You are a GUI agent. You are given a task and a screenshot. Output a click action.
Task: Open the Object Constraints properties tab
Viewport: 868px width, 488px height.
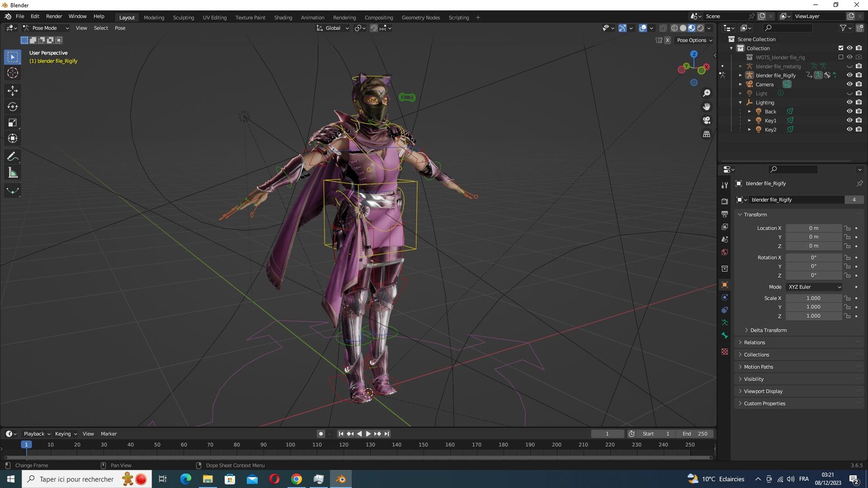(x=724, y=310)
